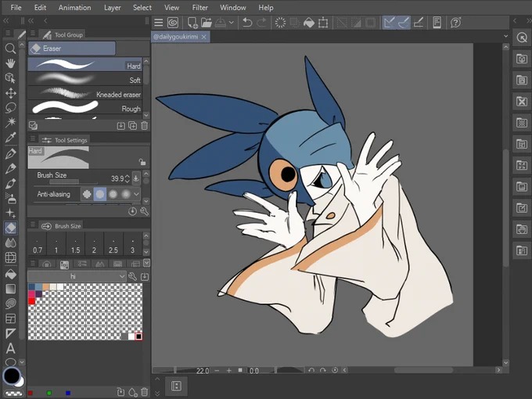Select strong anti-aliasing option
Viewport: 532px width, 399px height.
(126, 194)
